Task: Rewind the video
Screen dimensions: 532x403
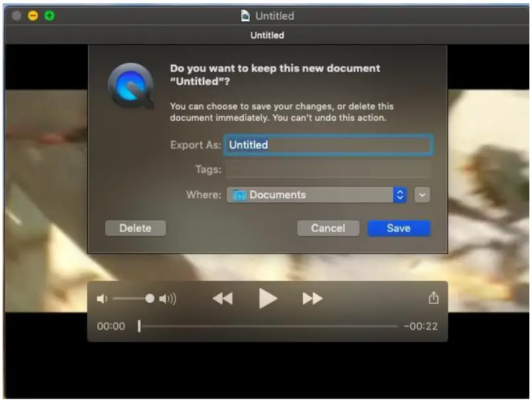Action: coord(223,299)
